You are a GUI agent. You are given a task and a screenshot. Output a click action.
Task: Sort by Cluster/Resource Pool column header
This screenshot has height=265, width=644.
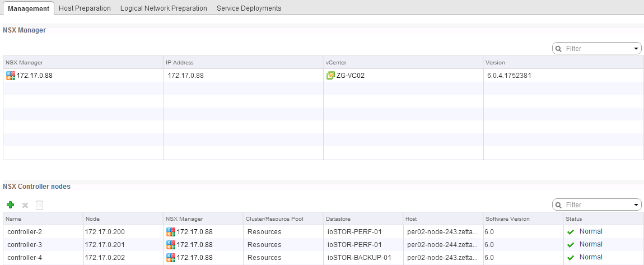(x=283, y=218)
